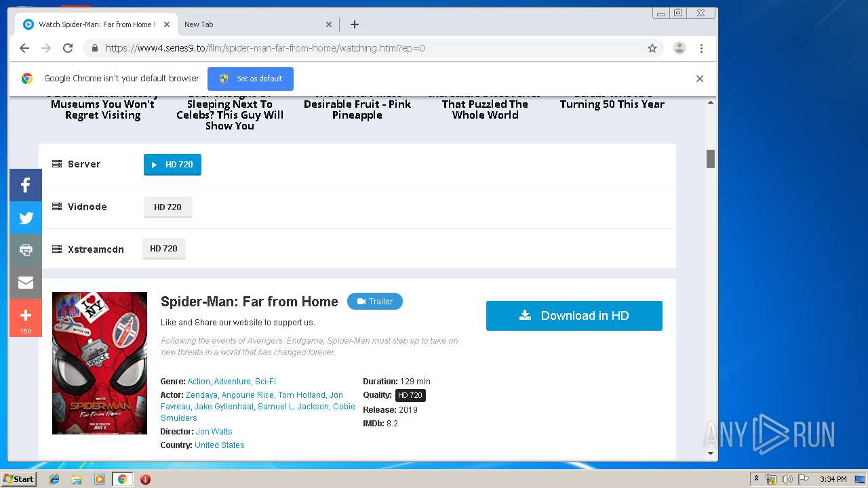868x488 pixels.
Task: Click the Trailer button
Action: (375, 302)
